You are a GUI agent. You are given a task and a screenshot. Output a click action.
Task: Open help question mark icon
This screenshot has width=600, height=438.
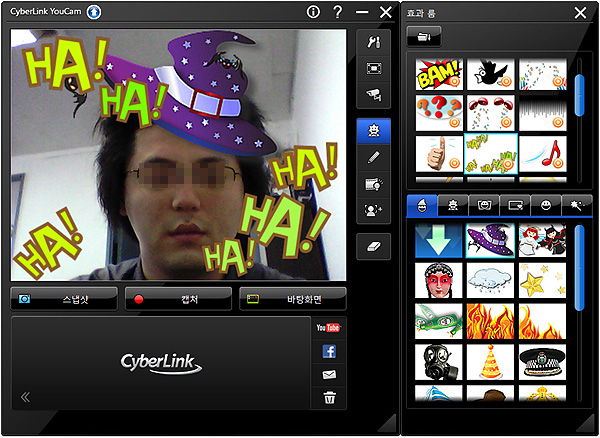[338, 12]
